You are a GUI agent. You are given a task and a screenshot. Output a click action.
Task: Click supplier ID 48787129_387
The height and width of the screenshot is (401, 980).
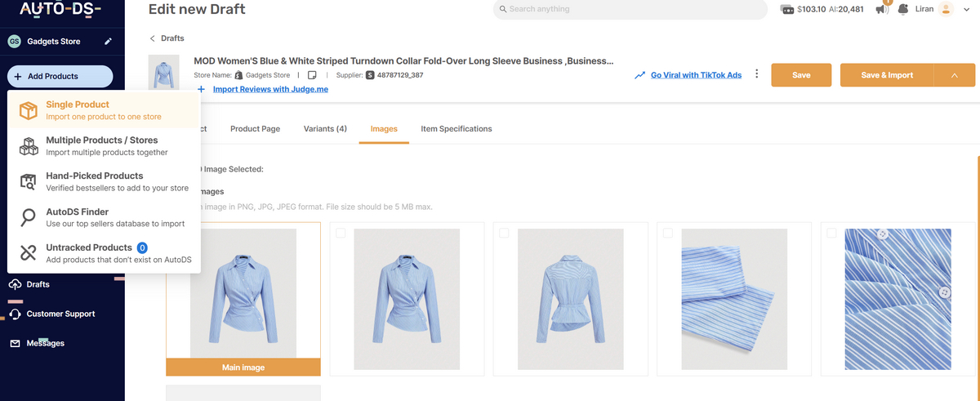click(x=400, y=75)
